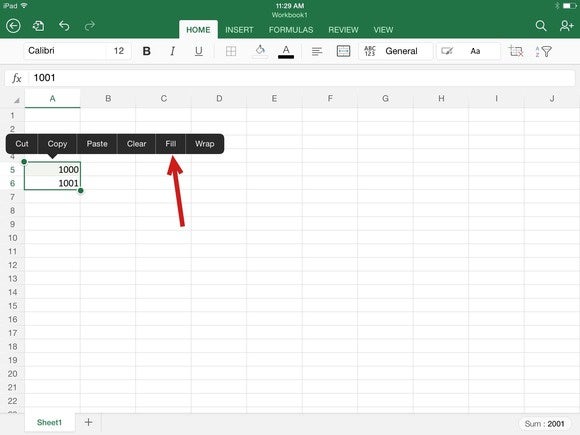This screenshot has height=435, width=580.
Task: Open cell borders icon
Action: click(x=231, y=51)
